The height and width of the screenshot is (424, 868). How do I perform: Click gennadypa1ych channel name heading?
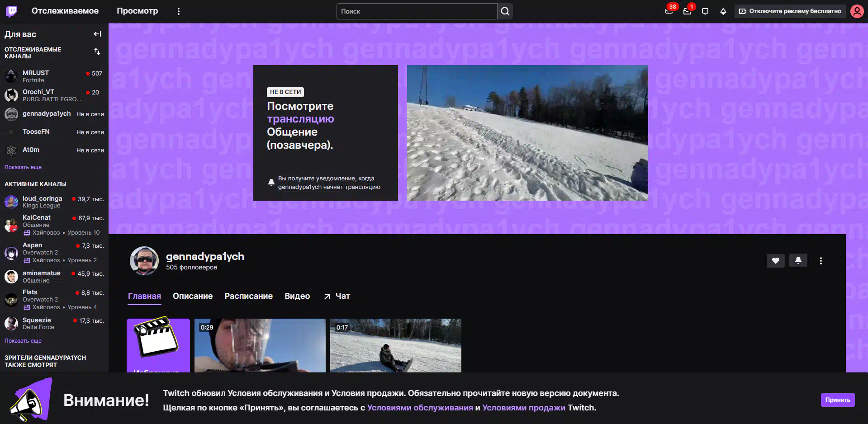click(x=205, y=256)
